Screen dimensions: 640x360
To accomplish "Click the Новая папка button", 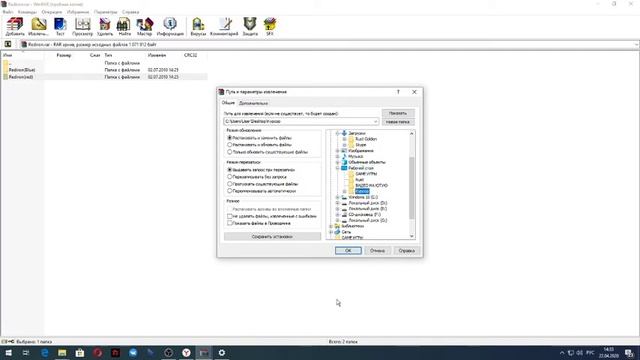I will click(x=398, y=122).
